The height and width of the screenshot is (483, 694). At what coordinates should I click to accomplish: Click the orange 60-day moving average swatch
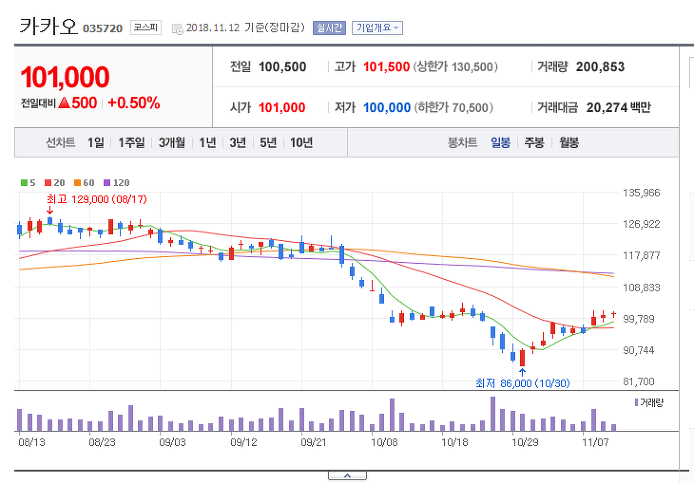pyautogui.click(x=77, y=182)
